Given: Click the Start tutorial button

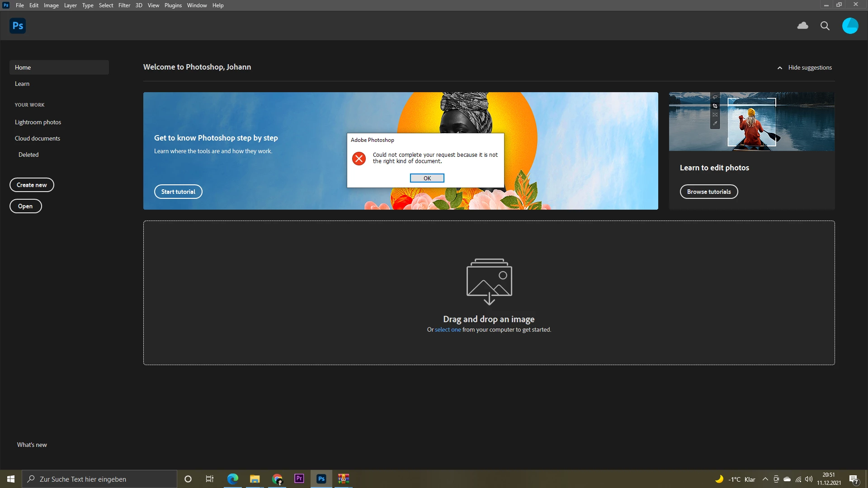Looking at the screenshot, I should (x=178, y=192).
